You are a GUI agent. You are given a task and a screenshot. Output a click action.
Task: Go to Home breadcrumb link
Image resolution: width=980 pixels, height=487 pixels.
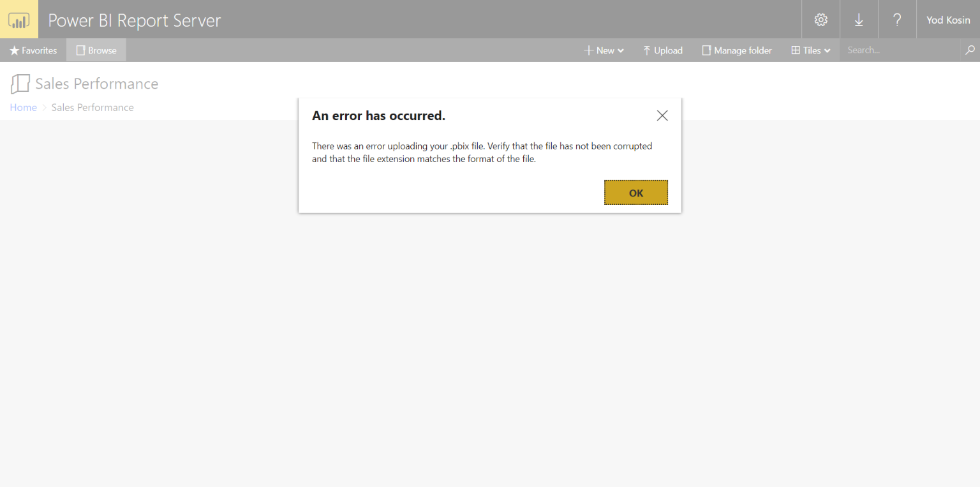(23, 107)
